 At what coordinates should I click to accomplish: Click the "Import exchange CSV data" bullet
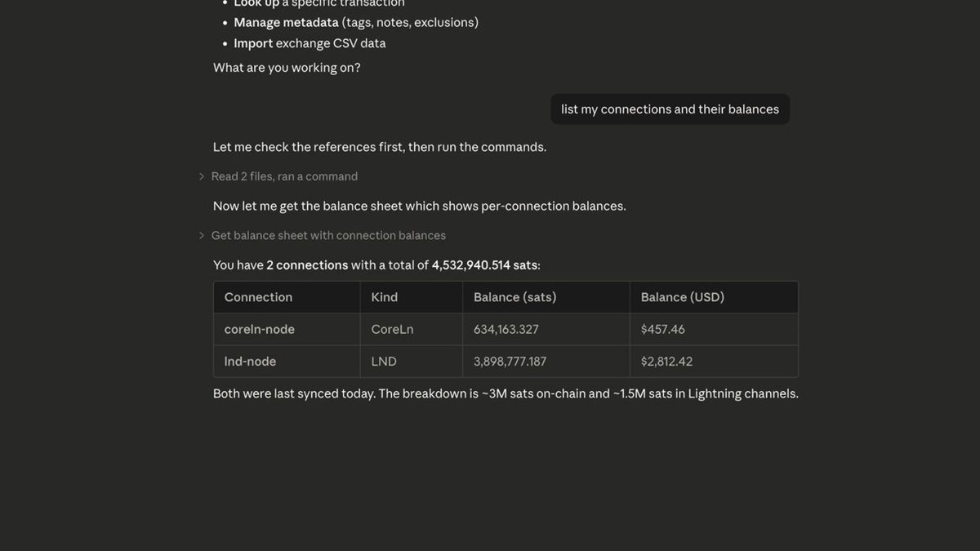(x=310, y=43)
